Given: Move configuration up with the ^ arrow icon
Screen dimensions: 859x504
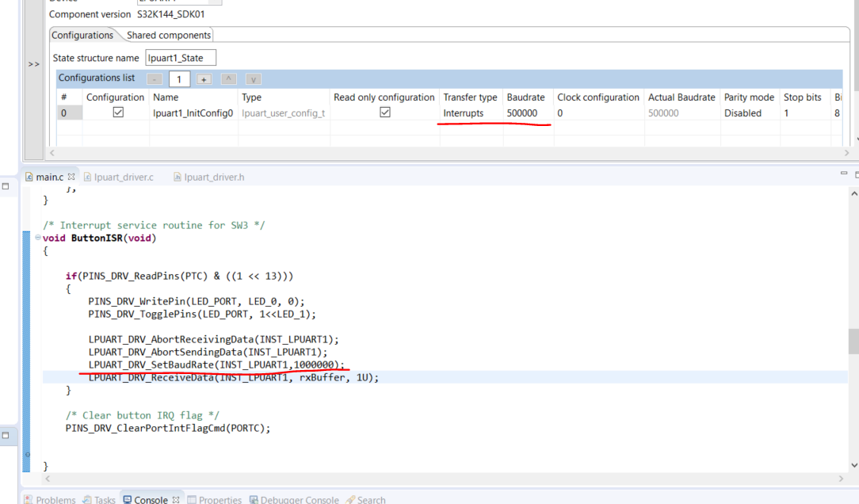Looking at the screenshot, I should click(x=228, y=78).
